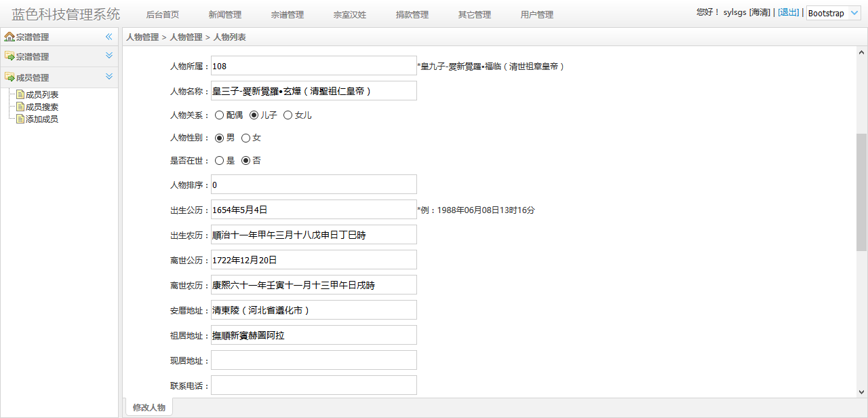Click the scrollbar up arrow at top right
Viewport: 868px width, 418px height.
point(862,52)
